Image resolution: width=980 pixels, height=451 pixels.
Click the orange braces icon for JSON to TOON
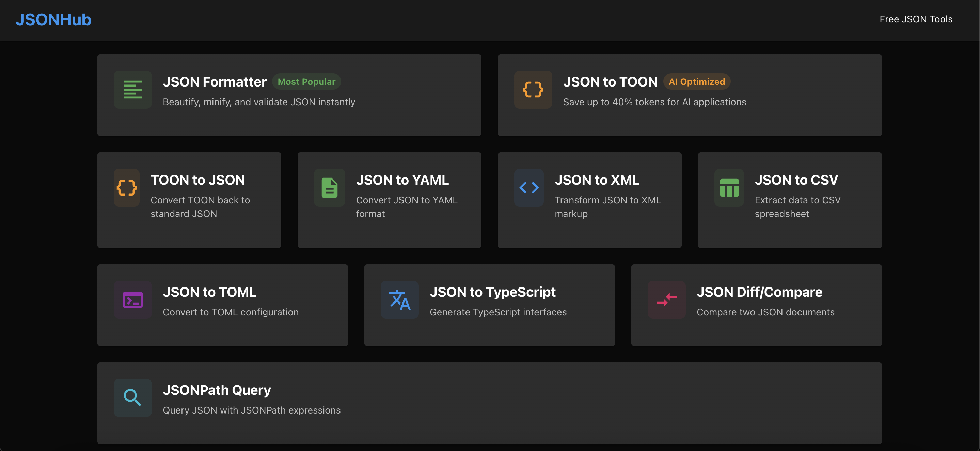[x=533, y=90]
